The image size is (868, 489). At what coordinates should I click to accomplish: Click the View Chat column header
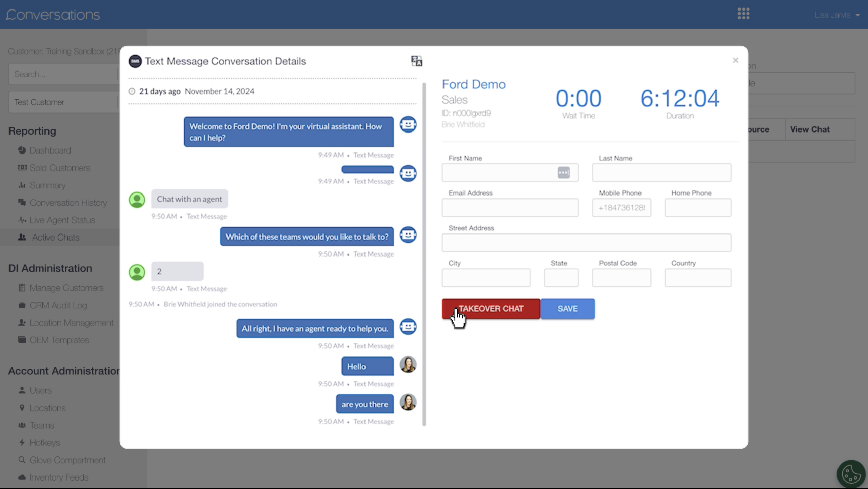[x=810, y=129]
